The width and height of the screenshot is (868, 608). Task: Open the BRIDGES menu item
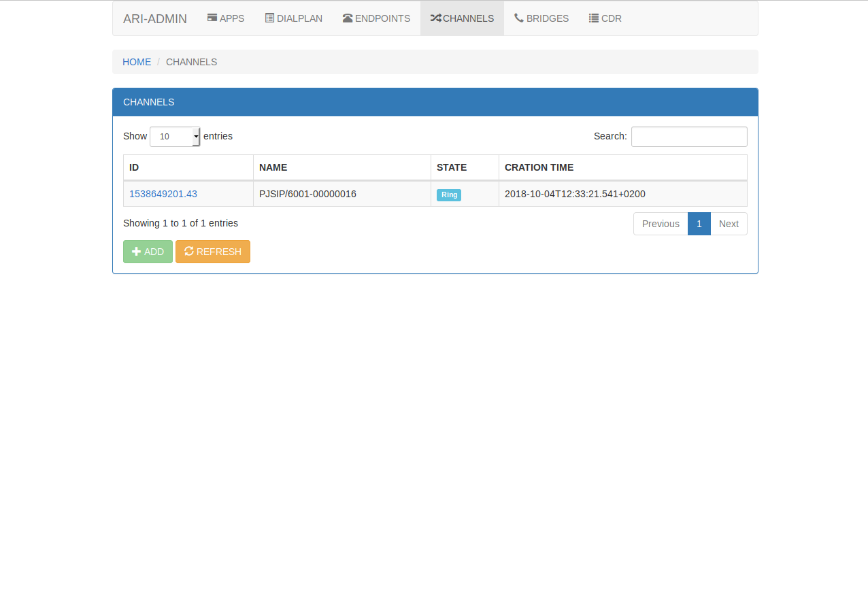pyautogui.click(x=541, y=18)
